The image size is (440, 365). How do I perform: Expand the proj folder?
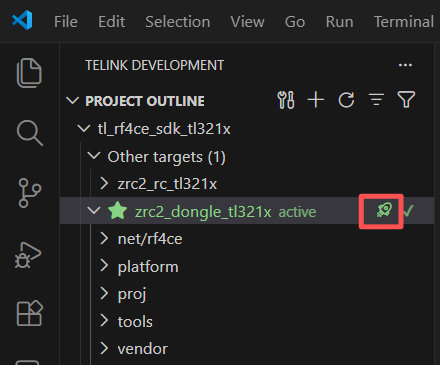coord(104,294)
